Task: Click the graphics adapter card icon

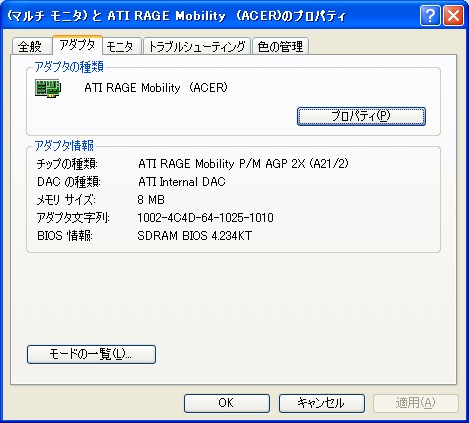Action: [48, 88]
